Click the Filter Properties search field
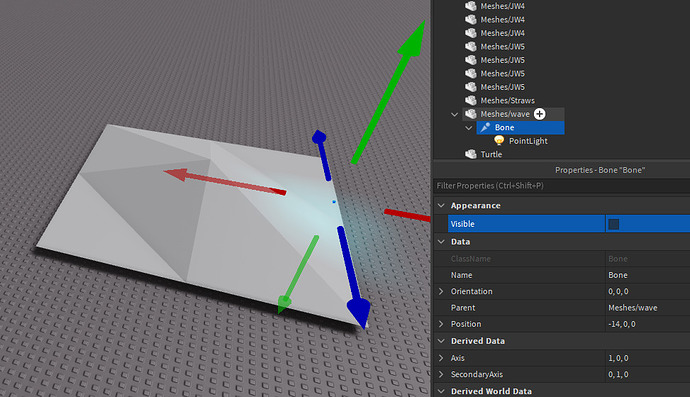 click(x=562, y=186)
